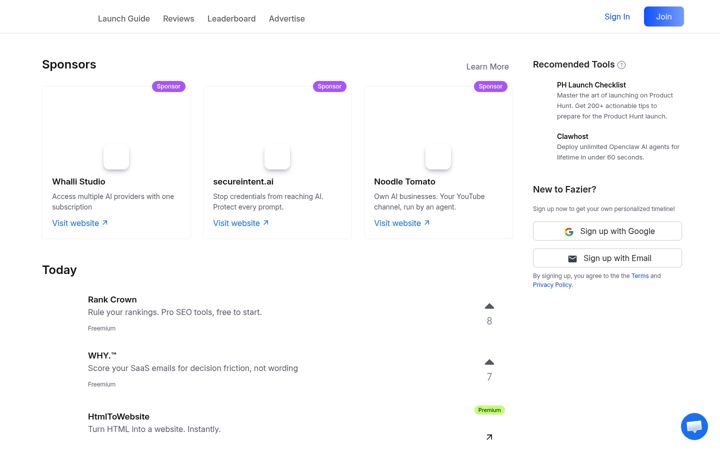
Task: Click the Whalli Studio logo tile
Action: [116, 157]
